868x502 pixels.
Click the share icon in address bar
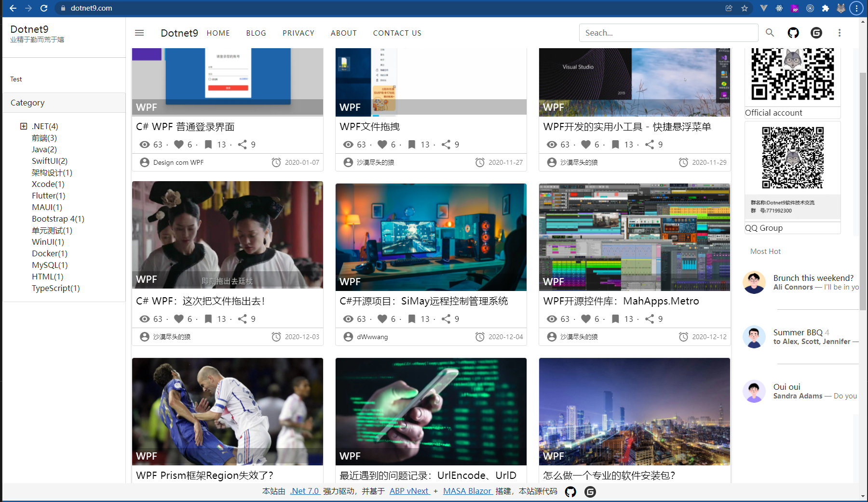point(729,8)
